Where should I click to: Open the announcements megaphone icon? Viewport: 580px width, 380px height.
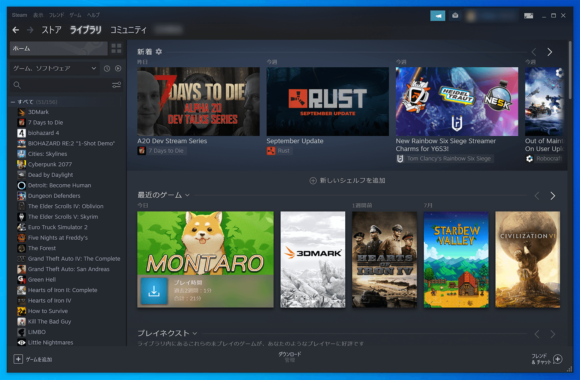[438, 16]
